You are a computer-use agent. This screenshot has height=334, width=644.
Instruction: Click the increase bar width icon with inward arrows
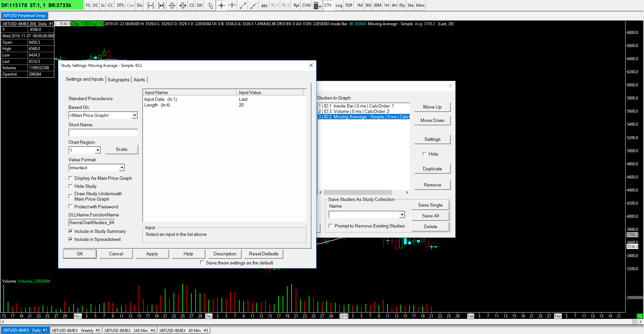(161, 5)
